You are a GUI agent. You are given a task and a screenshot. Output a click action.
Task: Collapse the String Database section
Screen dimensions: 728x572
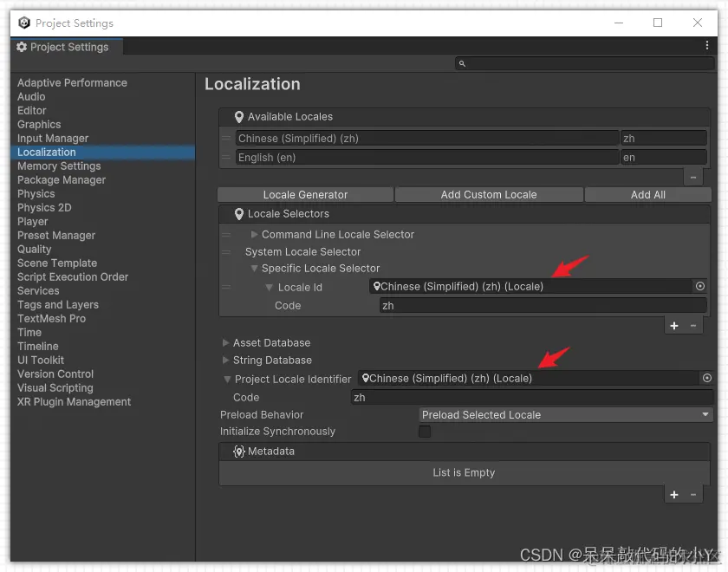[x=224, y=360]
